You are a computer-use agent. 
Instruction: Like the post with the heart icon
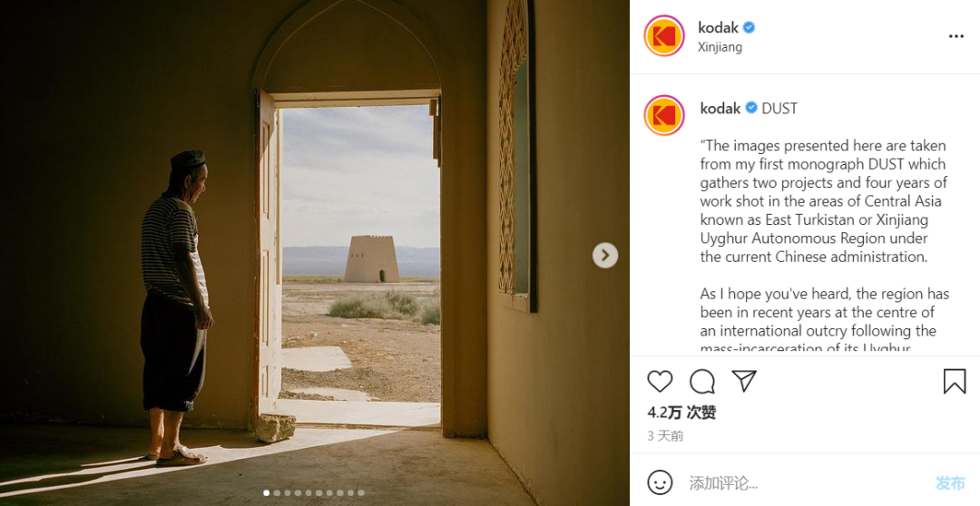[660, 381]
